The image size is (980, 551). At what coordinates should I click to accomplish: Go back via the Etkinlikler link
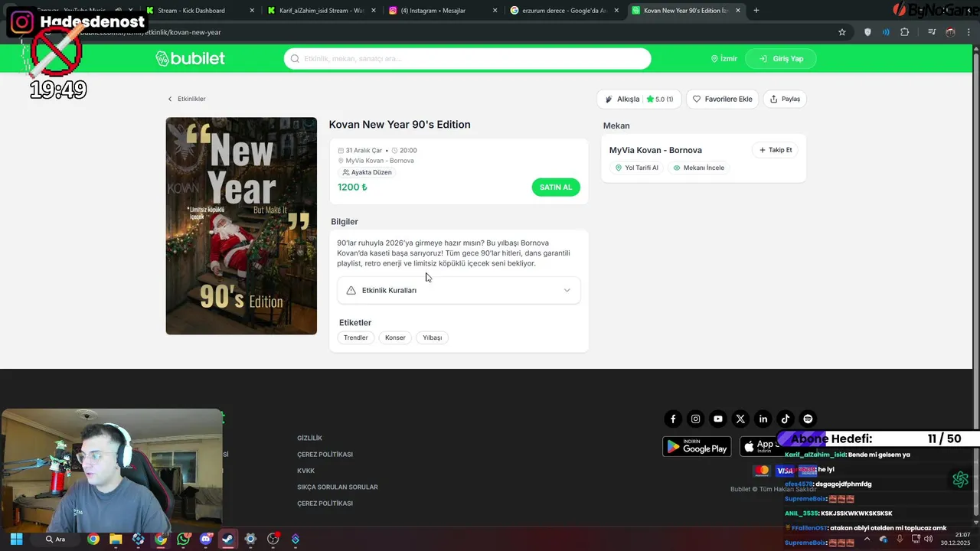[x=187, y=99]
